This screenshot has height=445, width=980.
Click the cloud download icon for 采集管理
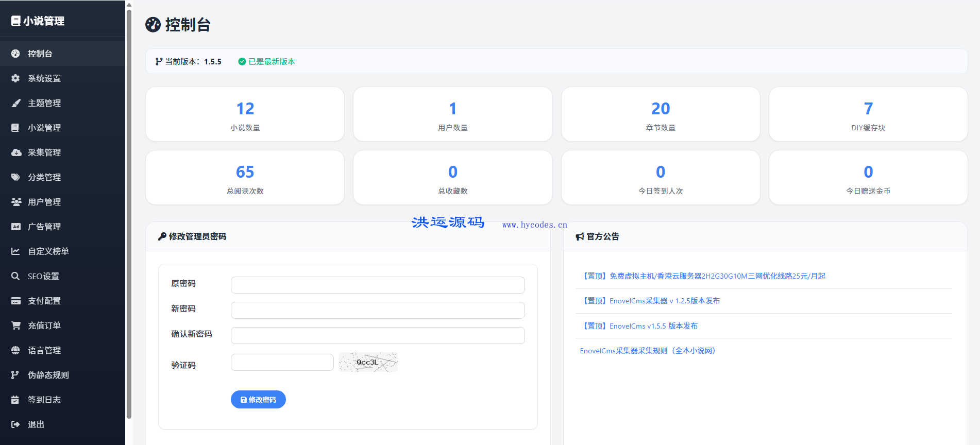pyautogui.click(x=16, y=152)
